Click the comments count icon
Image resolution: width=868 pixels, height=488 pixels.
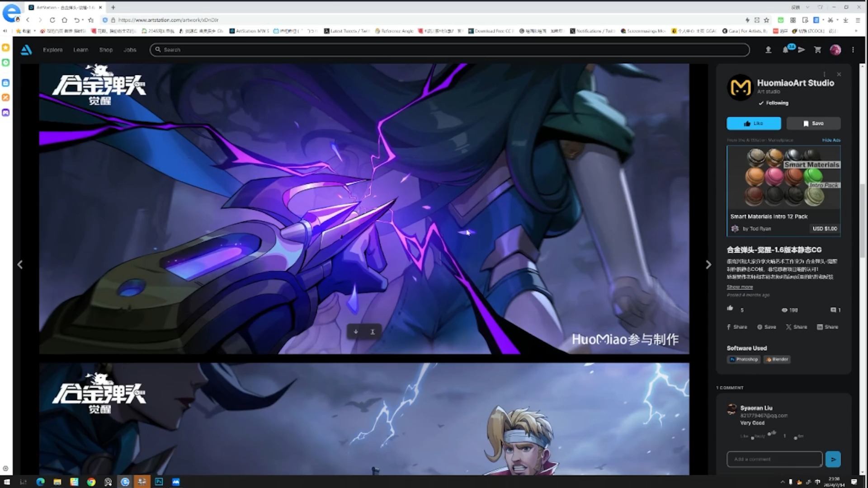[x=833, y=310]
